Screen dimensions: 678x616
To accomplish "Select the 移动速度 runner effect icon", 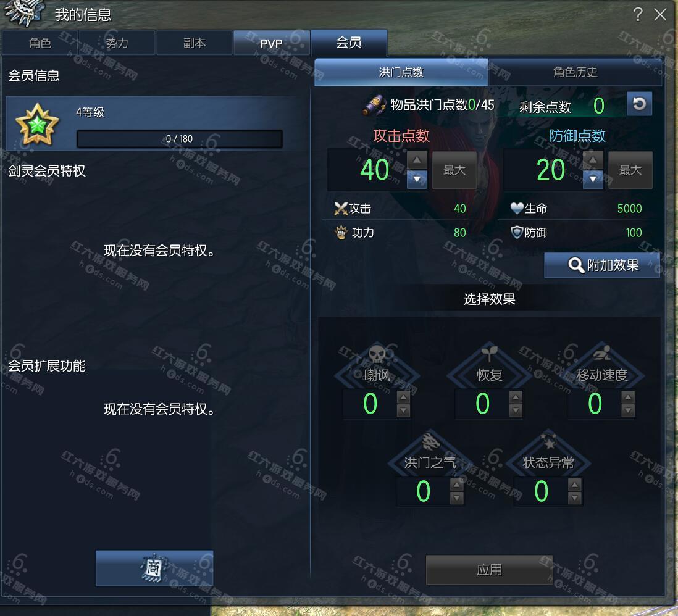I will (602, 353).
